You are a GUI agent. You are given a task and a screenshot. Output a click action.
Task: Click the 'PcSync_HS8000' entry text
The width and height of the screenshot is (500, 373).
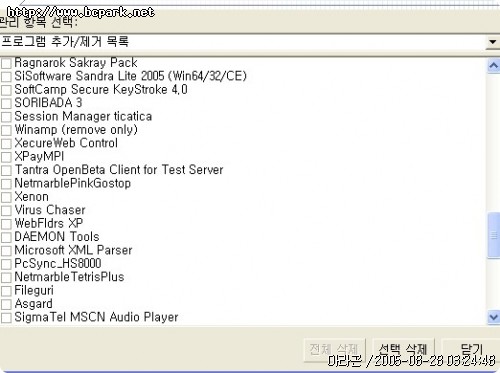(x=58, y=264)
